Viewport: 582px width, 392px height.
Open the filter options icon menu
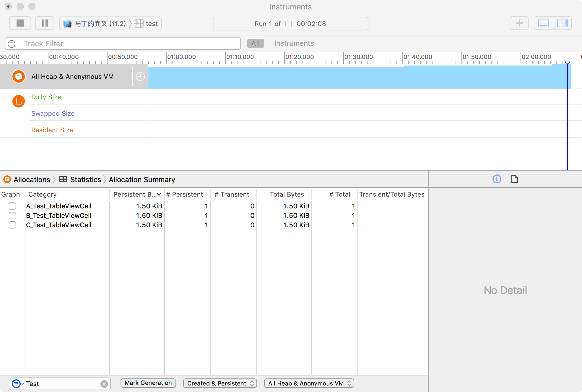point(17,384)
